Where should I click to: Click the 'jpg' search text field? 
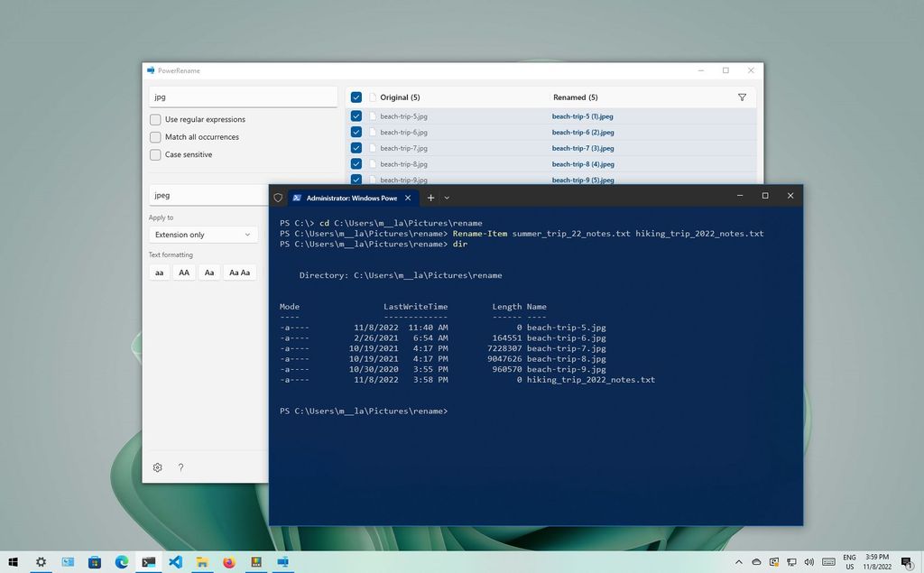tap(242, 97)
